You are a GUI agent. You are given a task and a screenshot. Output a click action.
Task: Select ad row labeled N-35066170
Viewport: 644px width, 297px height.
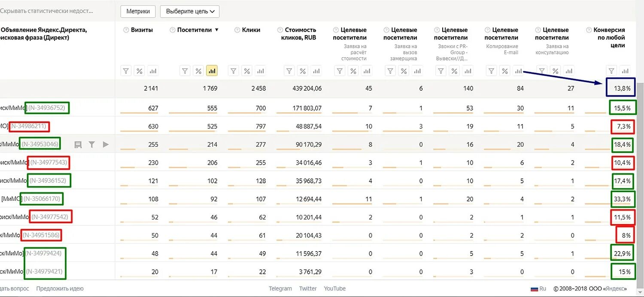[x=42, y=199]
